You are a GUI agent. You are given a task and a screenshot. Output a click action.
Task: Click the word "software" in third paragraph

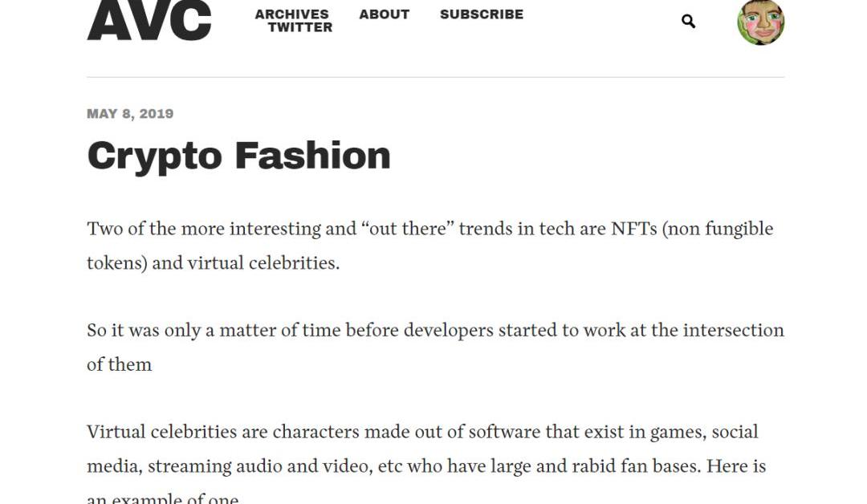(x=504, y=432)
